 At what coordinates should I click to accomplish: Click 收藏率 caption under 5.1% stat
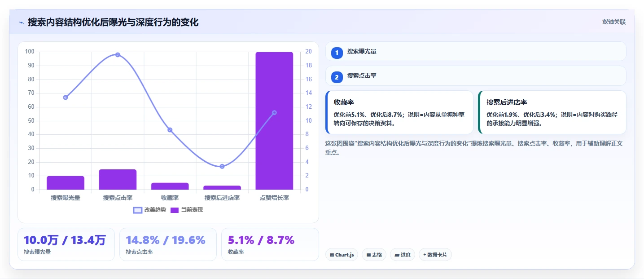236,252
